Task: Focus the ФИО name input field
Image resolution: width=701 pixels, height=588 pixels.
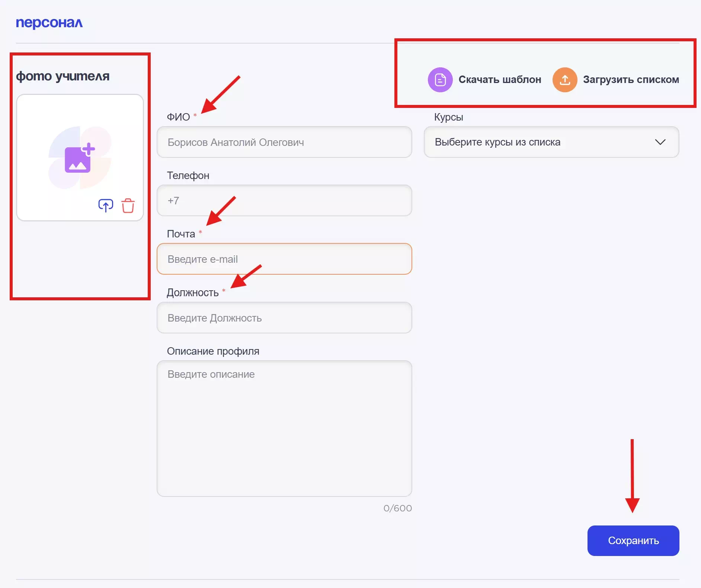Action: [284, 142]
